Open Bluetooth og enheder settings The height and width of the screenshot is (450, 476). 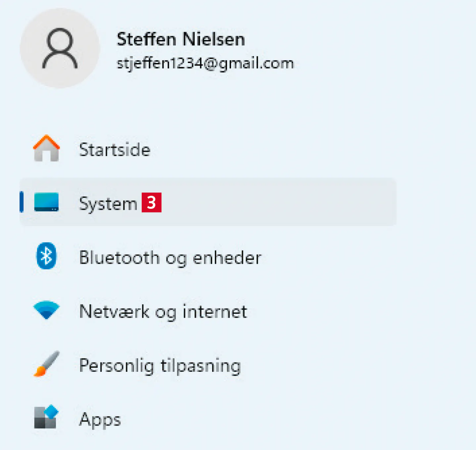170,258
